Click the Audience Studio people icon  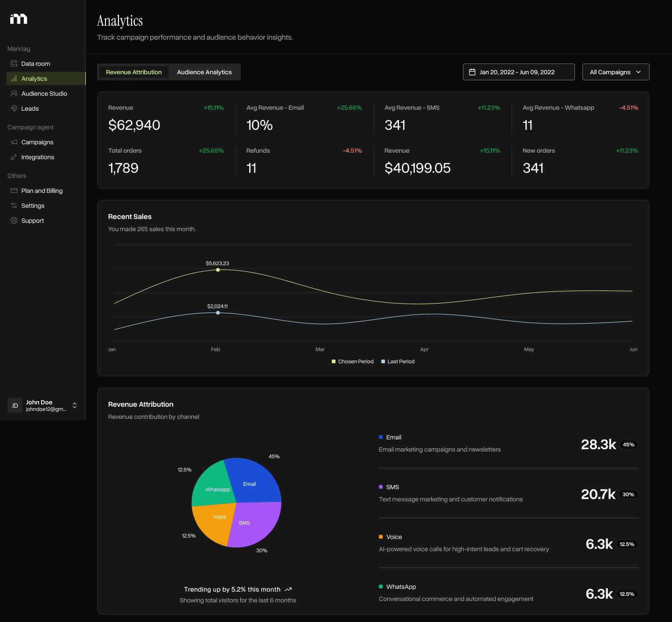[14, 93]
